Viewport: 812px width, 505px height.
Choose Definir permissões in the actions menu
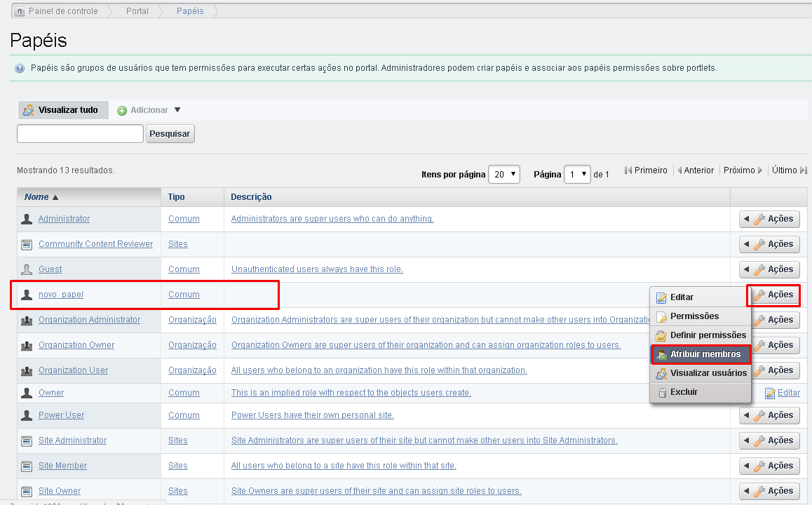pos(707,335)
